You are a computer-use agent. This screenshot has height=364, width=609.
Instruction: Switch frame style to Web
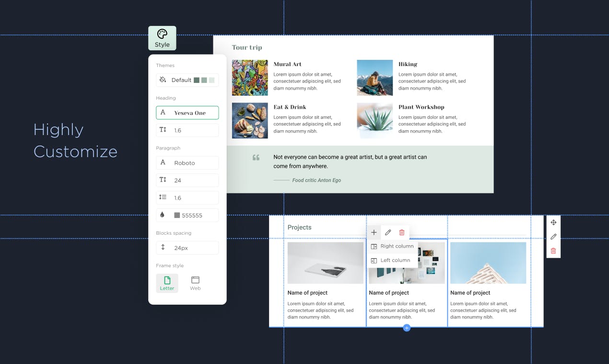pos(195,283)
